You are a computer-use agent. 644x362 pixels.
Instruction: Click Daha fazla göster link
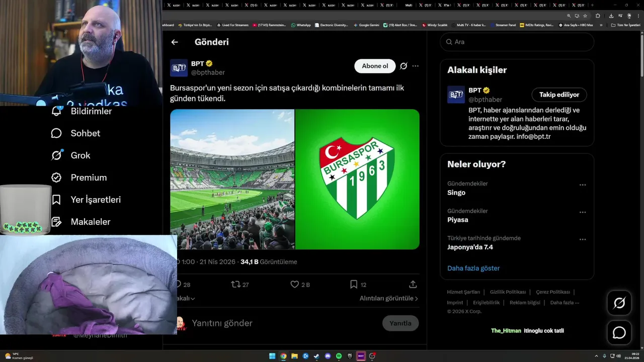coord(473,268)
